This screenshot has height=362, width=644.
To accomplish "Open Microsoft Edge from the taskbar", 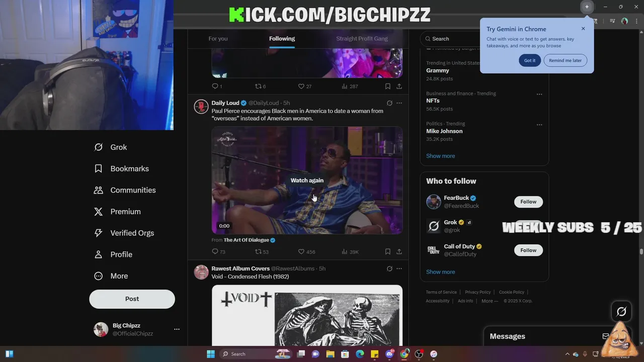I will coord(360,354).
